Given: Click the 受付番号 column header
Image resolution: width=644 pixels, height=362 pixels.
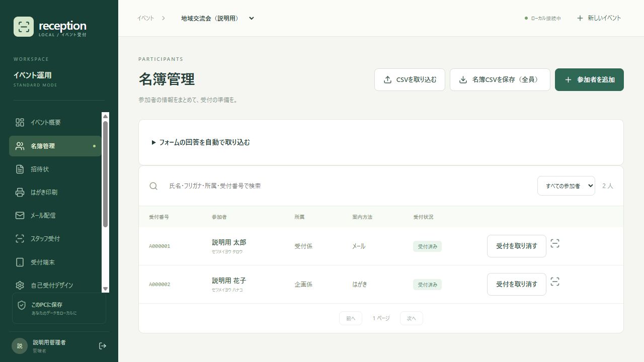Looking at the screenshot, I should point(159,217).
